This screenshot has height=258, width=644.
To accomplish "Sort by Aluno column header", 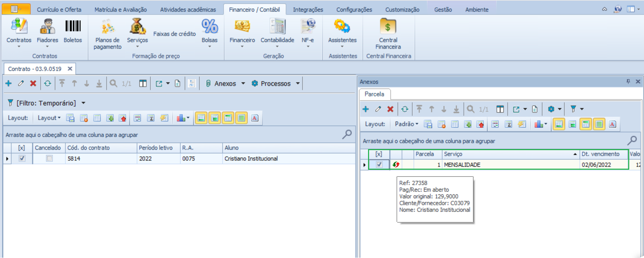I will click(289, 148).
